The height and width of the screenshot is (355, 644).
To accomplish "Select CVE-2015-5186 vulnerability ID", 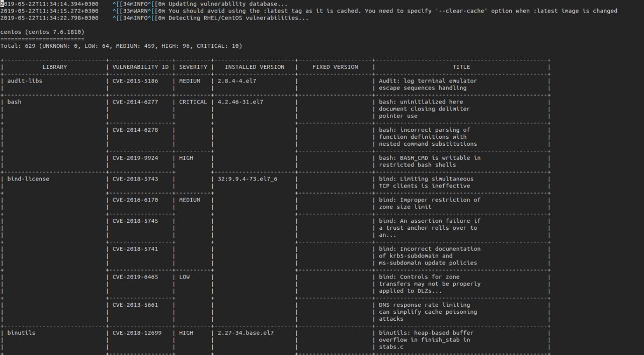I will [x=135, y=81].
